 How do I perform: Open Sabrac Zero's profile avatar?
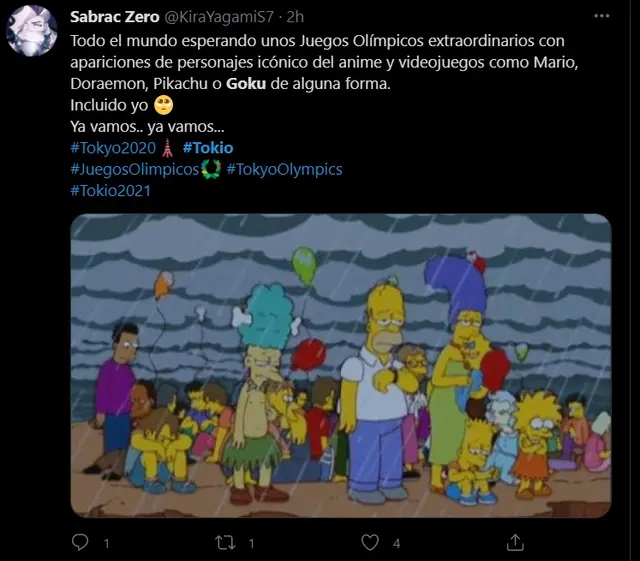31,31
